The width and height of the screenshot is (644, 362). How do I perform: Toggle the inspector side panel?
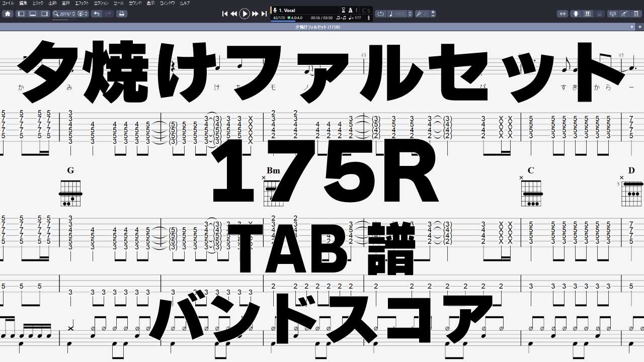44,14
